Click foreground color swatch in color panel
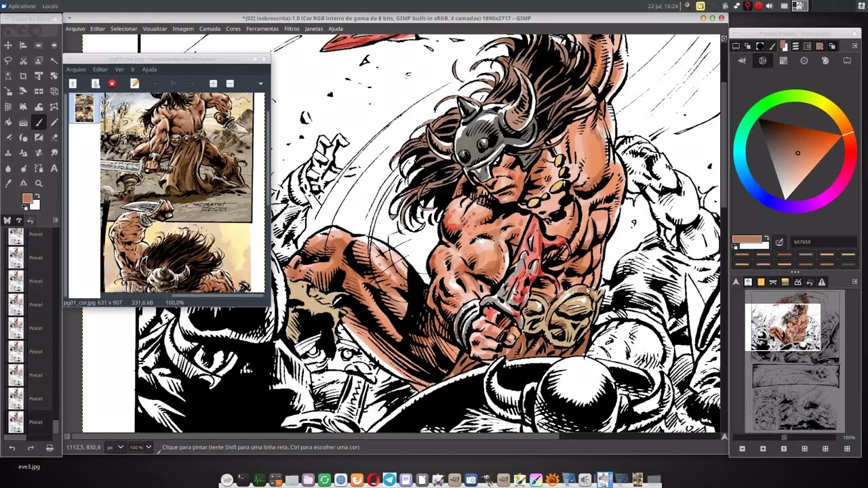Screen dimensions: 868x488 (x=747, y=239)
